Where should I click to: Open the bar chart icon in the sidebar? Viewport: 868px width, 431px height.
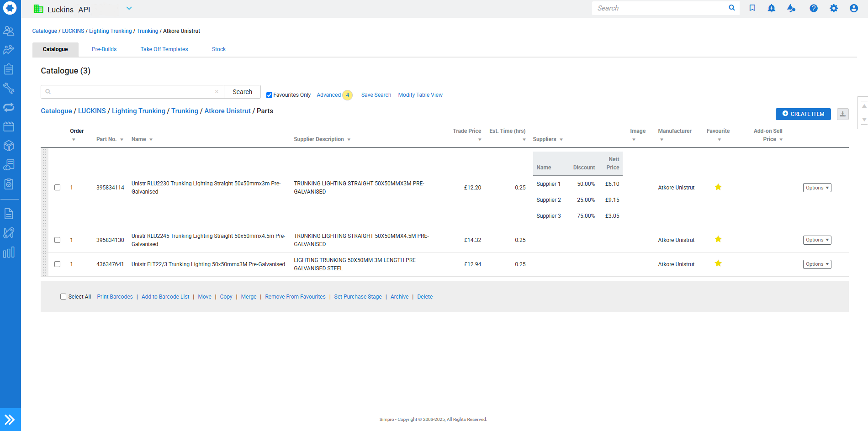pos(9,252)
